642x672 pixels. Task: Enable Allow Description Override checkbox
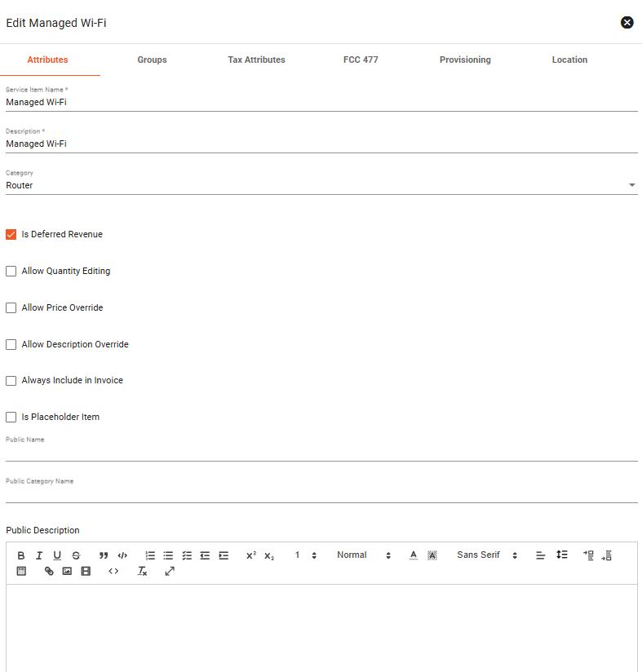(11, 345)
